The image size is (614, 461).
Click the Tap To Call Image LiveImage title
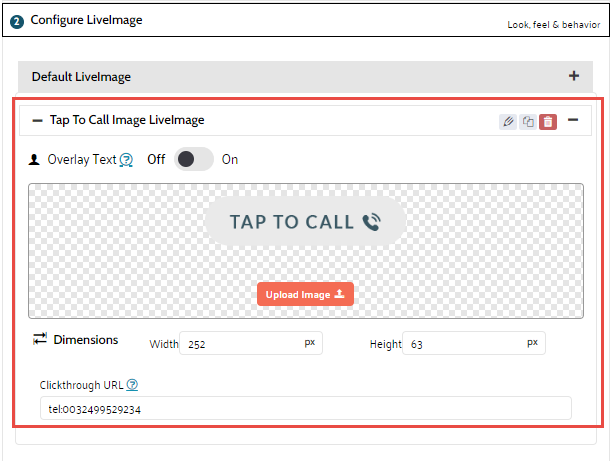[x=127, y=121]
